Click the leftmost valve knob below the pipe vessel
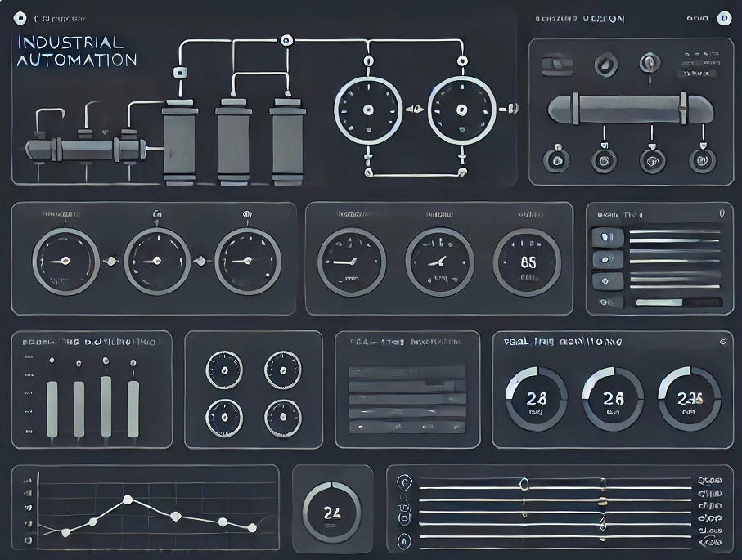 [x=558, y=159]
